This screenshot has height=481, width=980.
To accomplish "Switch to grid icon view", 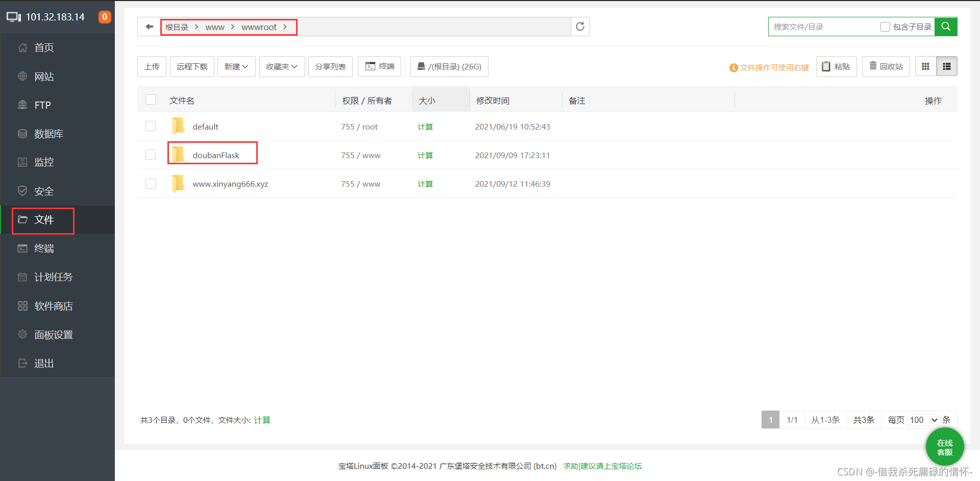I will pos(925,66).
